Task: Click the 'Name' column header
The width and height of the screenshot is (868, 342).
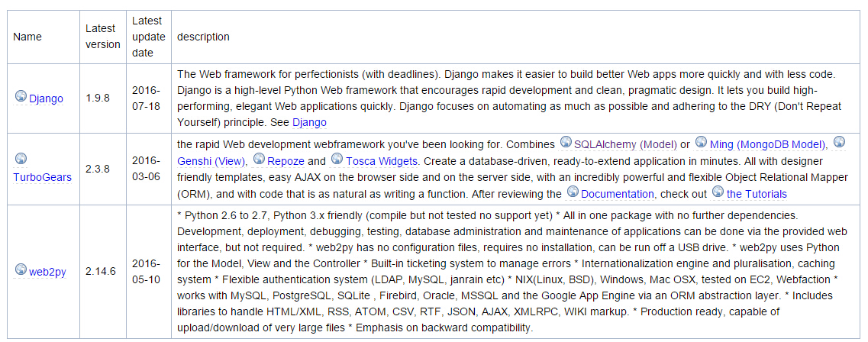Action: [44, 37]
